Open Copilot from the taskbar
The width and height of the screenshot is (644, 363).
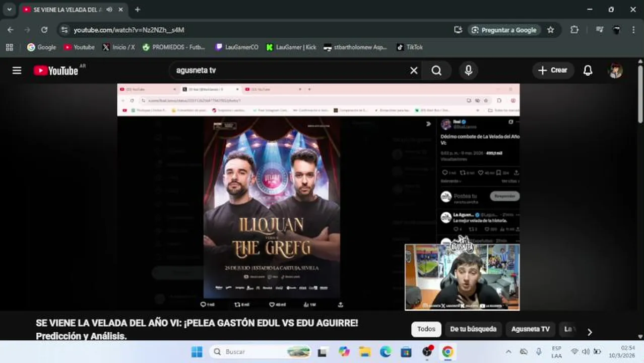pyautogui.click(x=344, y=352)
